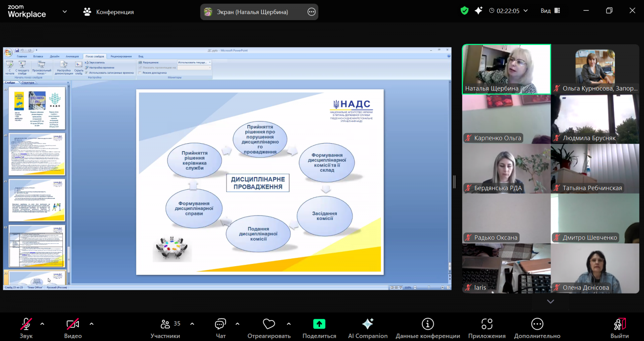Select the Conference tab
Screen dimensions: 644x341
(109, 12)
